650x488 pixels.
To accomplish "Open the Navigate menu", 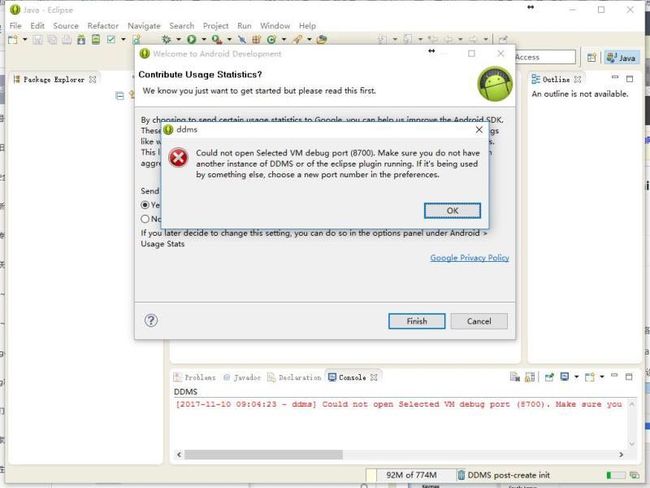I will click(x=144, y=26).
